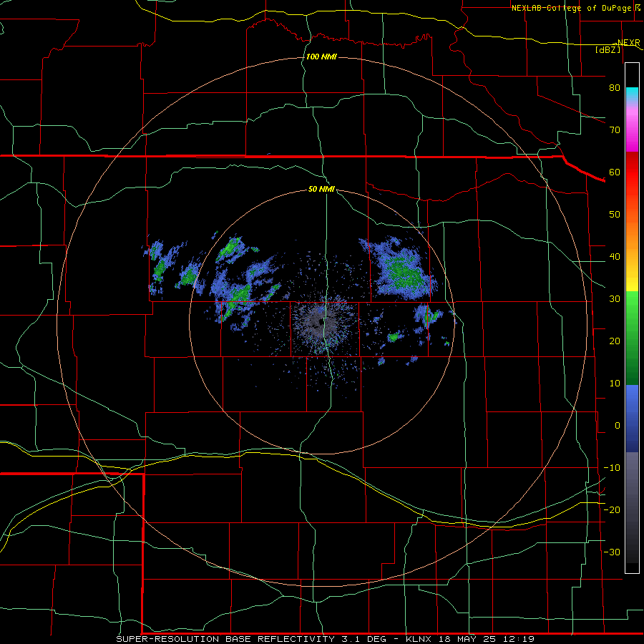Click the cyan top segment of the color bar
Screen dimensions: 644x644
pos(632,94)
